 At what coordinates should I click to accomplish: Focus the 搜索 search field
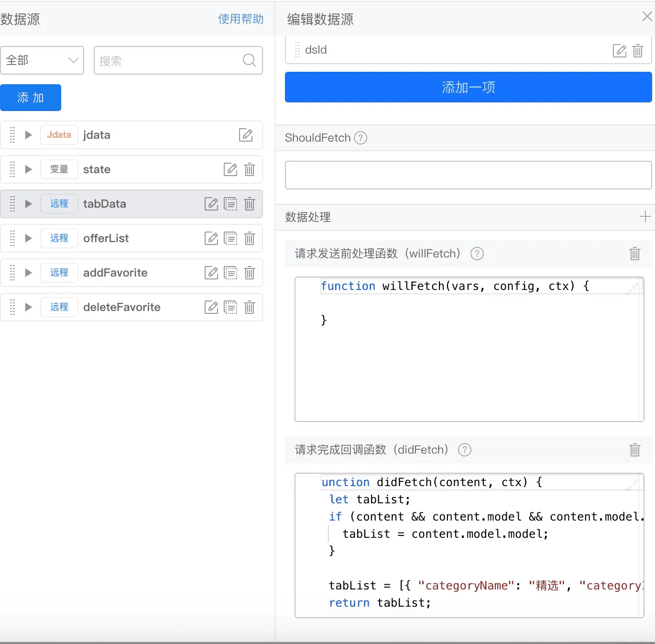pyautogui.click(x=178, y=60)
